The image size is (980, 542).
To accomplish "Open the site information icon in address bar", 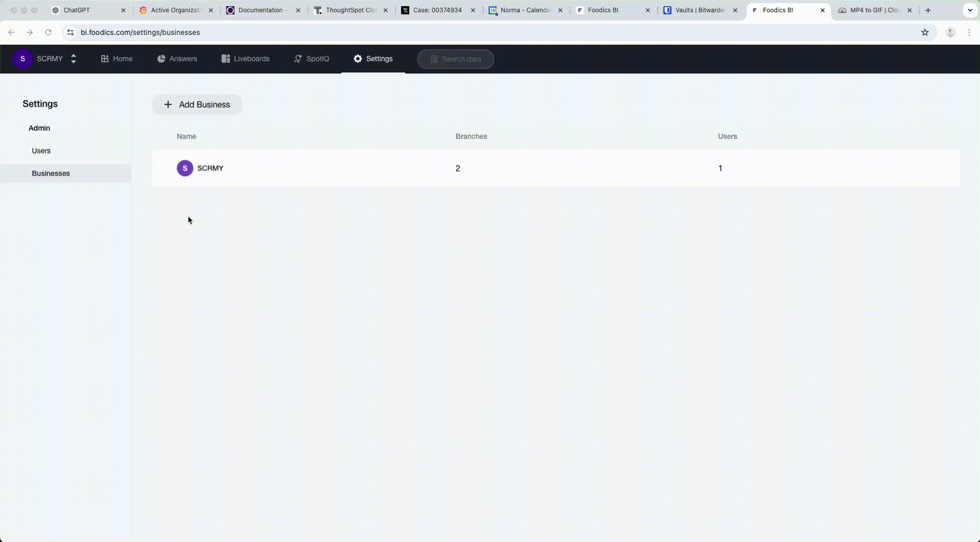I will pos(70,32).
